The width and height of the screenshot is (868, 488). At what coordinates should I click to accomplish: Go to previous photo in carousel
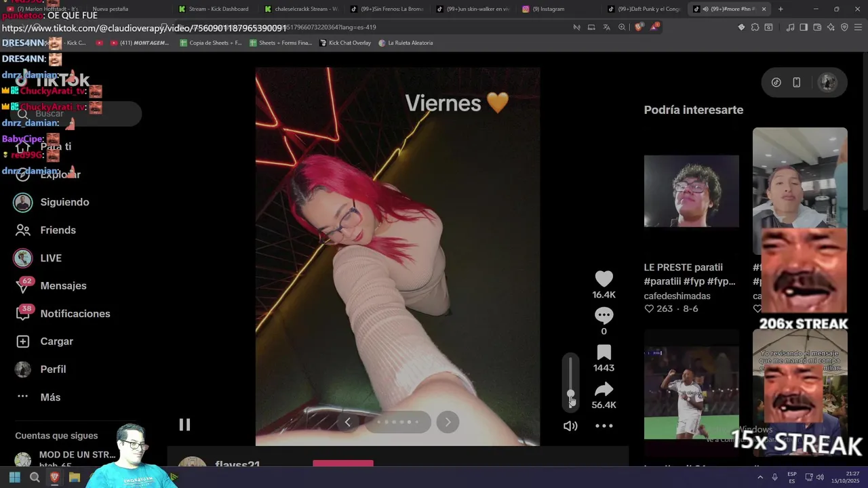347,422
